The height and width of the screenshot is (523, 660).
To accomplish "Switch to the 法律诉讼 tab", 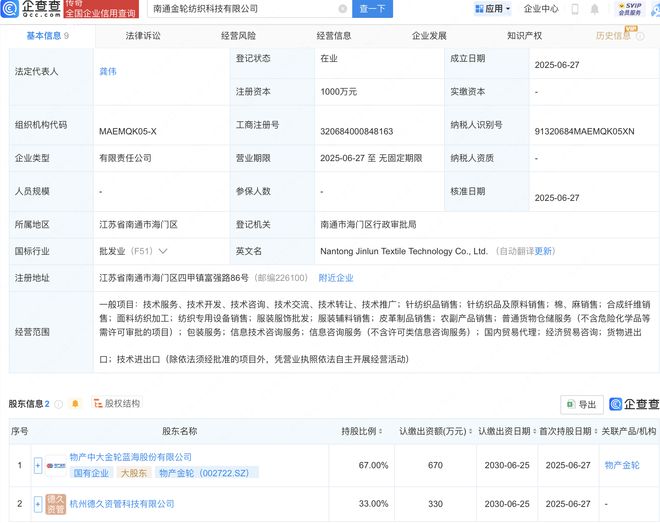I will 143,36.
